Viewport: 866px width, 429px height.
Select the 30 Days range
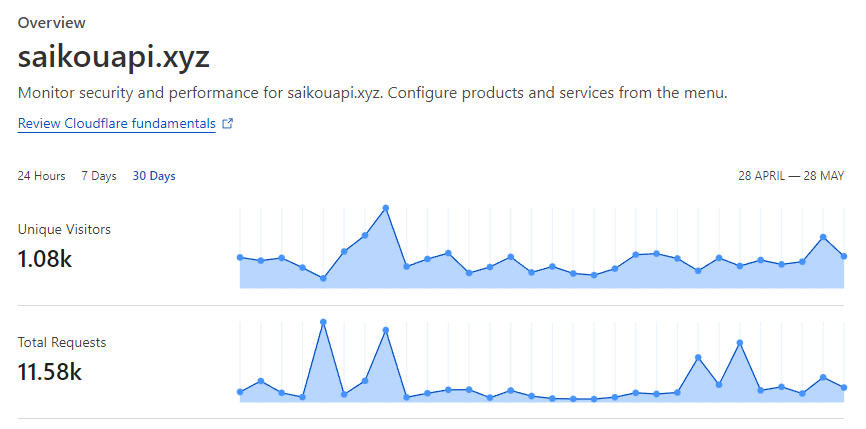point(154,176)
